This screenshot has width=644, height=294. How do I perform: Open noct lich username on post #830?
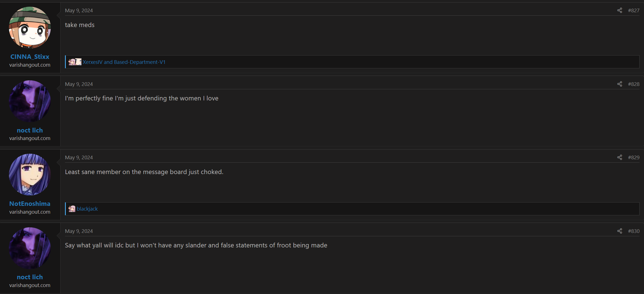(30, 277)
